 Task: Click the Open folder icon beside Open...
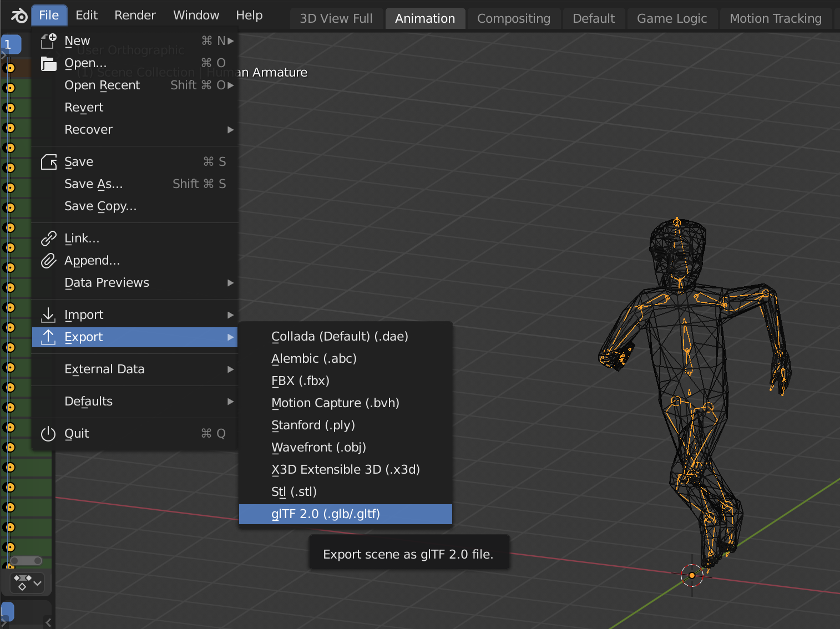[x=48, y=63]
